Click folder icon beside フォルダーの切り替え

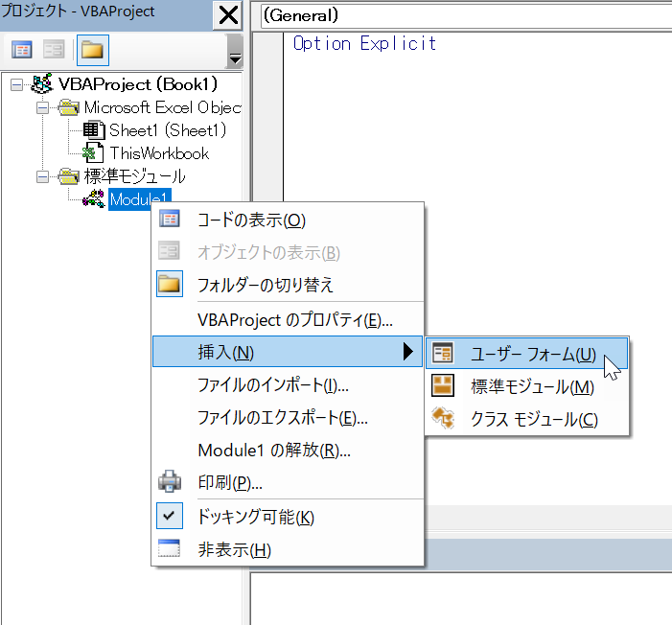click(170, 284)
